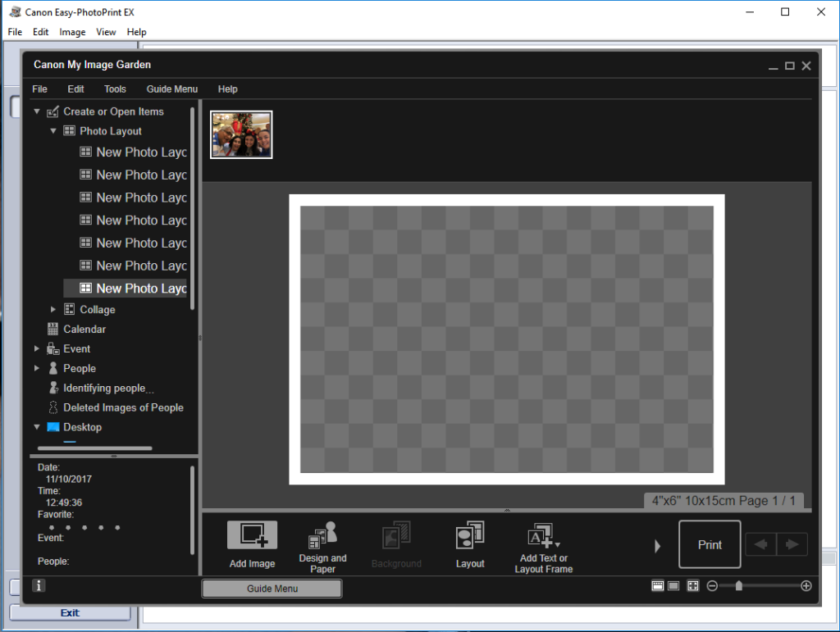Click the Add Image tool icon
840x632 pixels.
(x=253, y=534)
